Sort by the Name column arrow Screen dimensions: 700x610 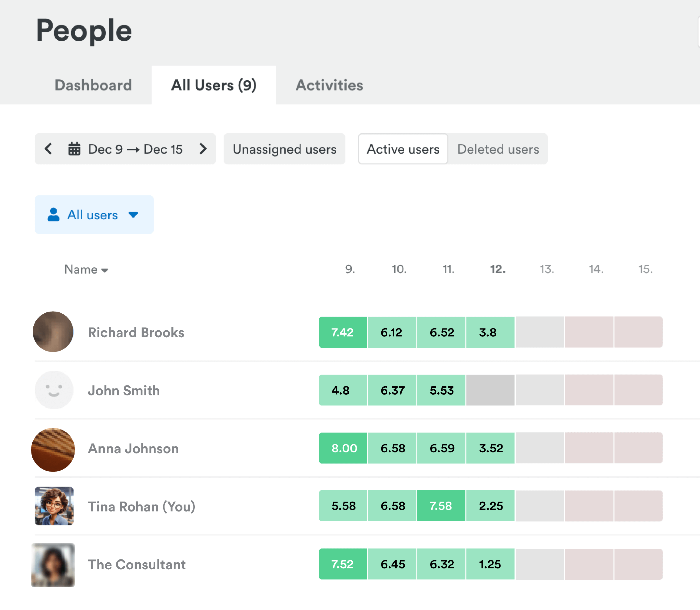coord(105,270)
